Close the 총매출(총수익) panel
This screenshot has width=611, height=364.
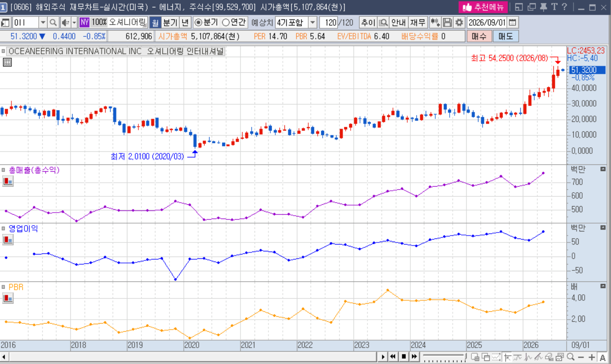click(603, 169)
